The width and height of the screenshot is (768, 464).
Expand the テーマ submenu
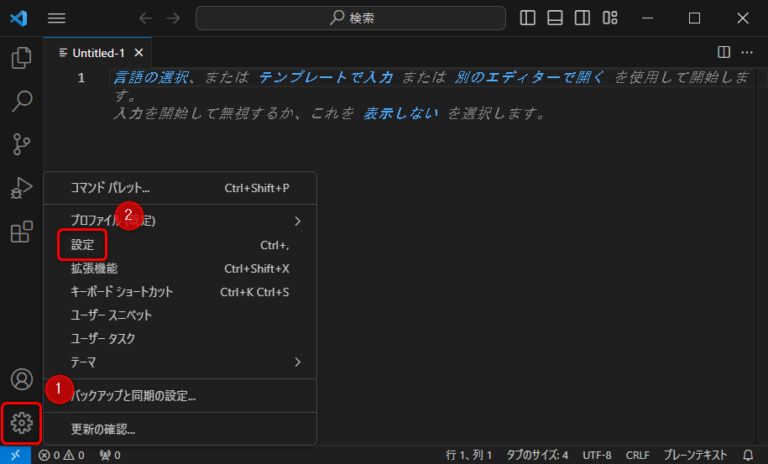pyautogui.click(x=180, y=361)
